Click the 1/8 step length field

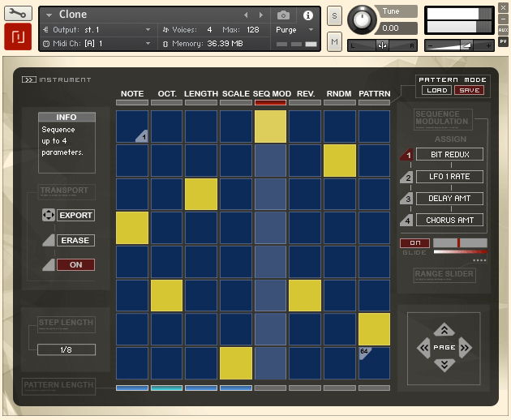66,349
